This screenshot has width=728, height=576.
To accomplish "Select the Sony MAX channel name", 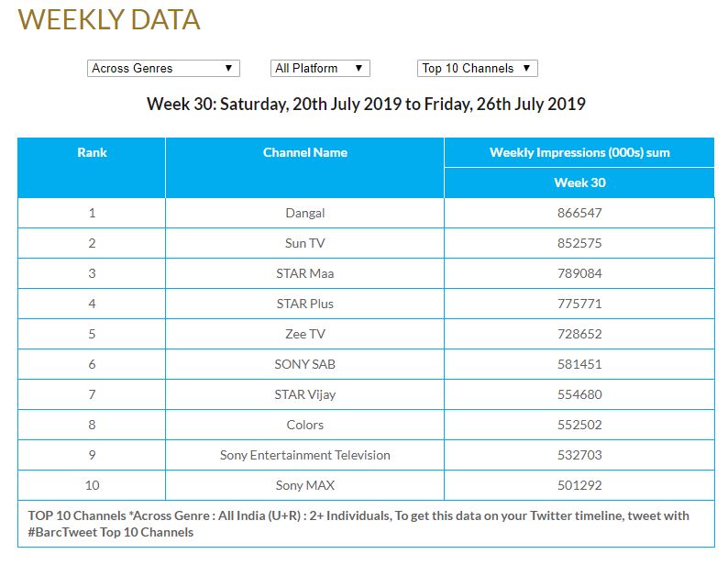I will point(304,485).
